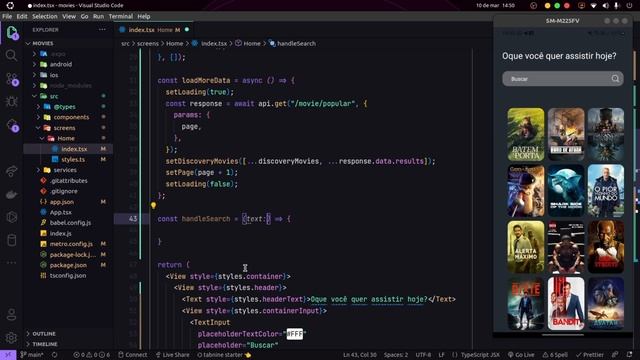The image size is (640, 360).
Task: Expand the ios folder
Action: click(35, 75)
